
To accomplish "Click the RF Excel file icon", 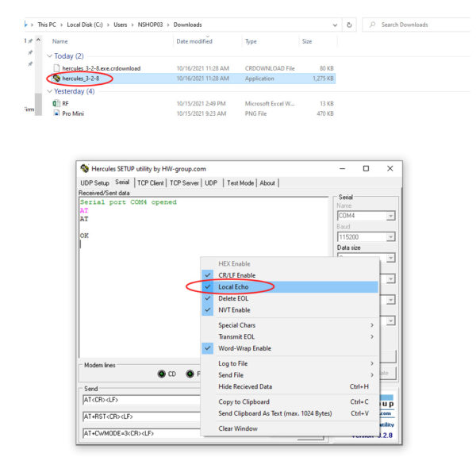I will point(56,103).
